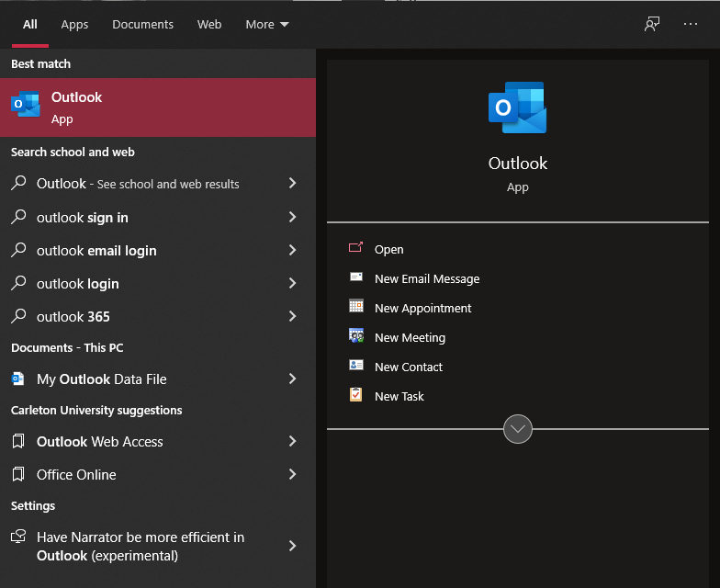
Task: Click the New Meeting icon
Action: [356, 337]
